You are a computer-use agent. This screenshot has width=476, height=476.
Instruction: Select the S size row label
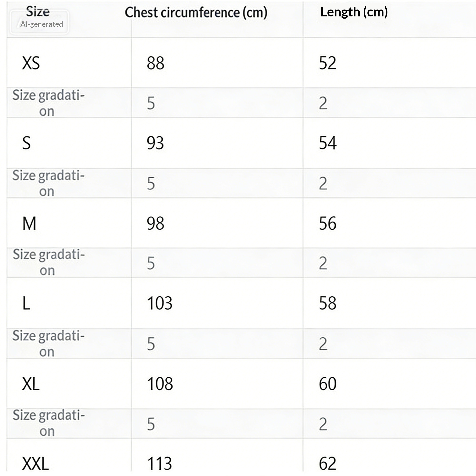pyautogui.click(x=26, y=143)
